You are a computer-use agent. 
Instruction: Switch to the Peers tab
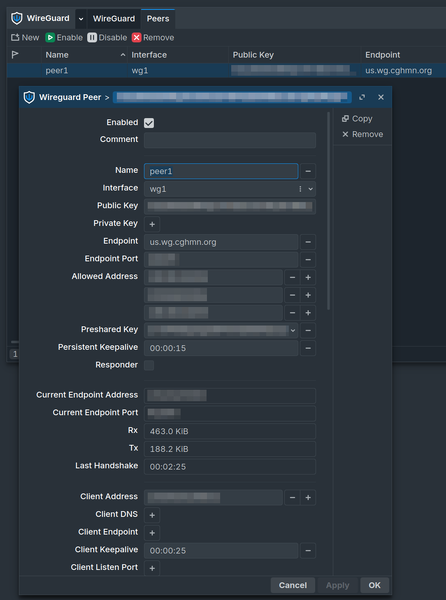pos(158,19)
